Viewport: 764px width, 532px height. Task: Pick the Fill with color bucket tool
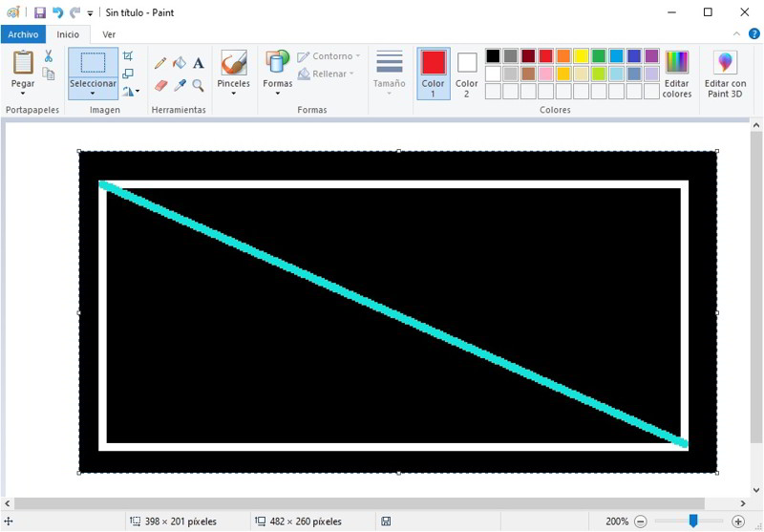click(180, 63)
